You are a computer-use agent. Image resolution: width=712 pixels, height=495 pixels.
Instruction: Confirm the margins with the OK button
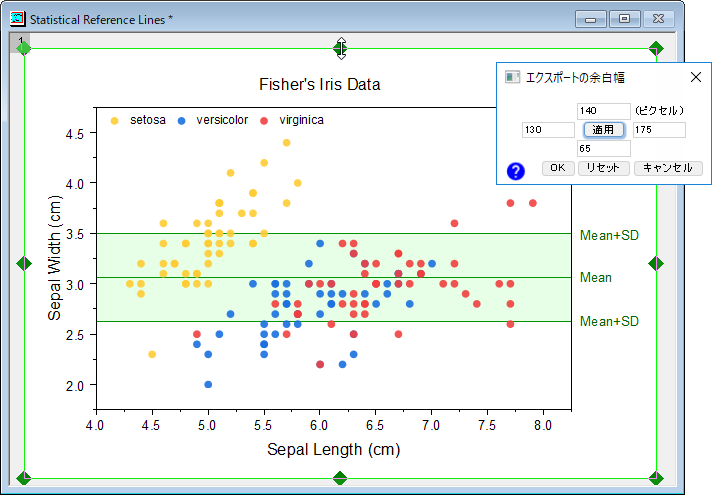(558, 168)
